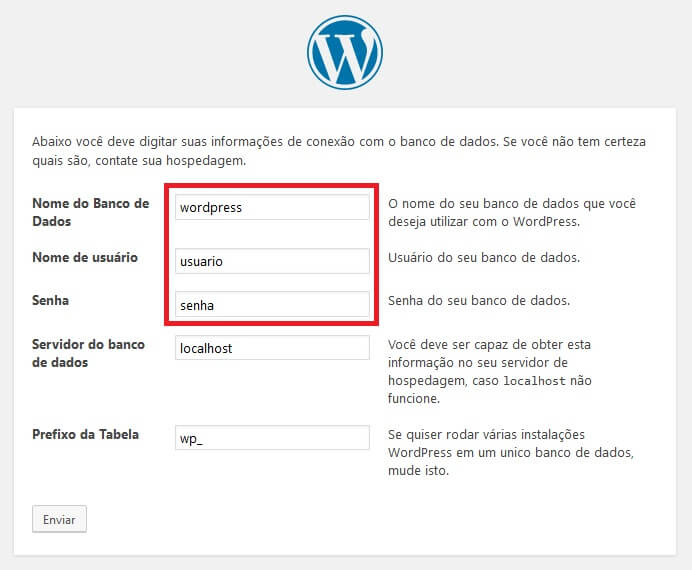This screenshot has width=692, height=570.
Task: Click the hint about várias instalações WordPress
Action: [x=511, y=453]
